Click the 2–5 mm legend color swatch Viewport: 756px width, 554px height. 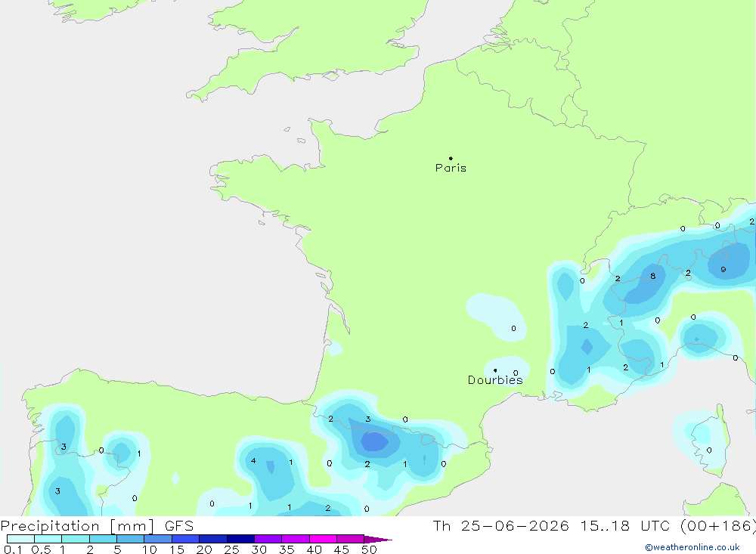(x=103, y=539)
